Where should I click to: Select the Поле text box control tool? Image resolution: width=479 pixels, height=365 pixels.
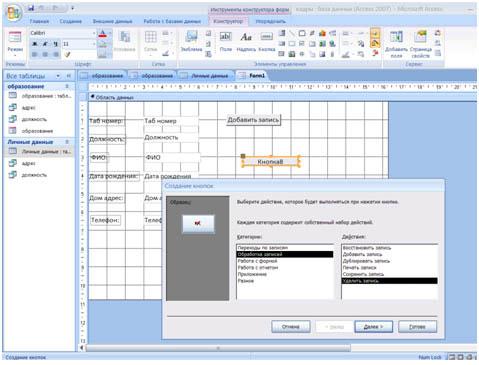point(226,41)
